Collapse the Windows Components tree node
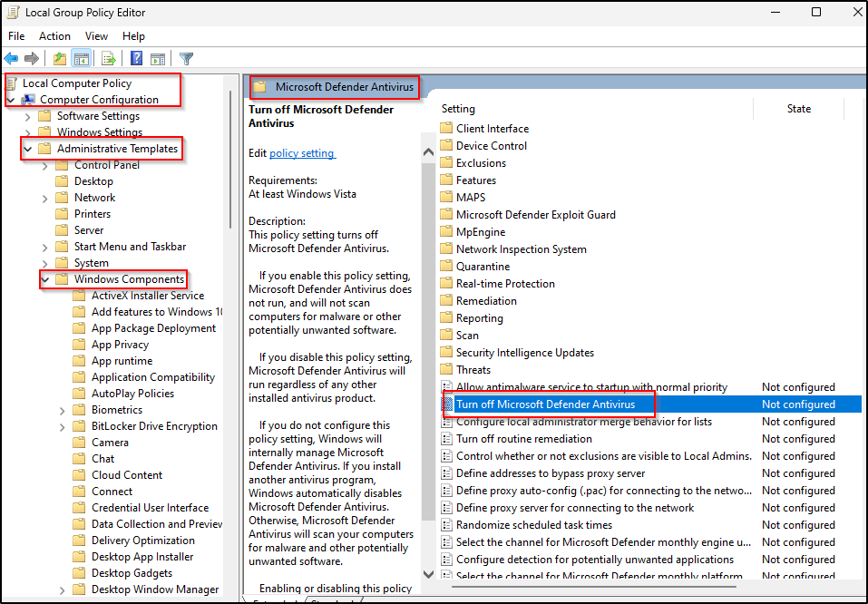The image size is (868, 604). pos(45,279)
